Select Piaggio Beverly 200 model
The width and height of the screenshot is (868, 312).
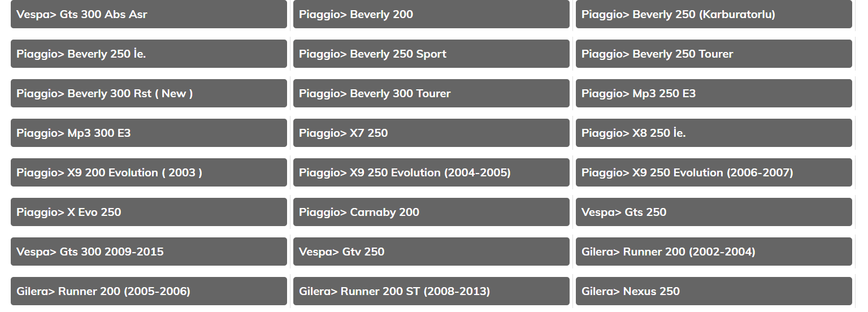tap(431, 14)
